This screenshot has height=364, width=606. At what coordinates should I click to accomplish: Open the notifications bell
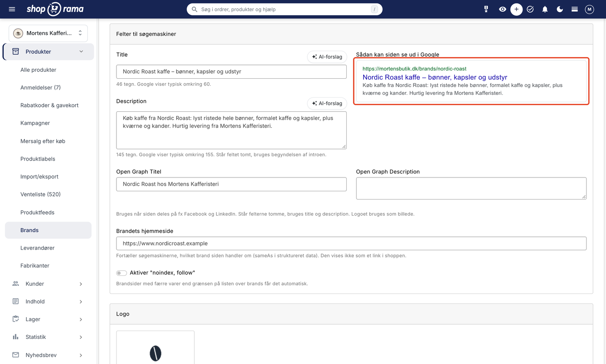point(545,9)
